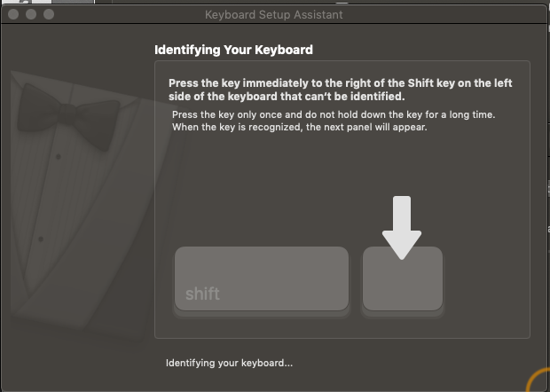
Task: Click the 'When the key is recognized' line
Action: tap(300, 127)
